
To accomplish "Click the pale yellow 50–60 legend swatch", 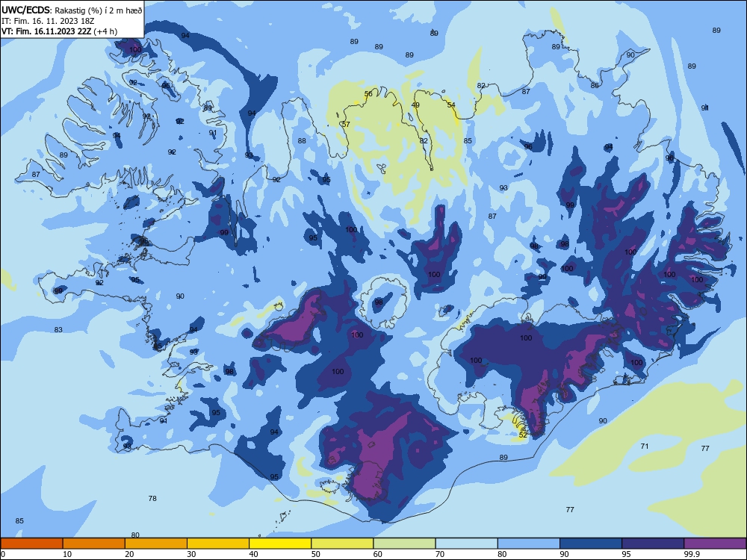I will (342, 544).
